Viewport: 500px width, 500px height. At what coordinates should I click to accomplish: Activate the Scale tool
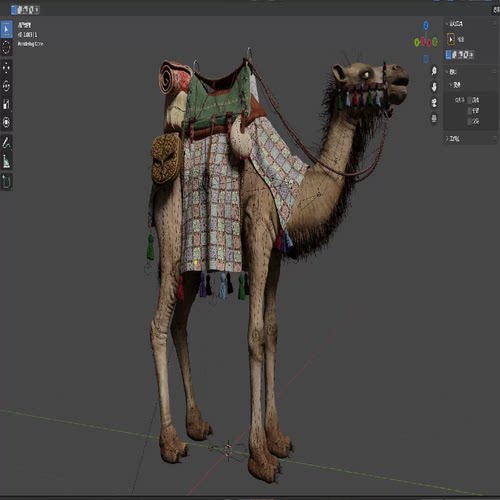click(x=6, y=104)
